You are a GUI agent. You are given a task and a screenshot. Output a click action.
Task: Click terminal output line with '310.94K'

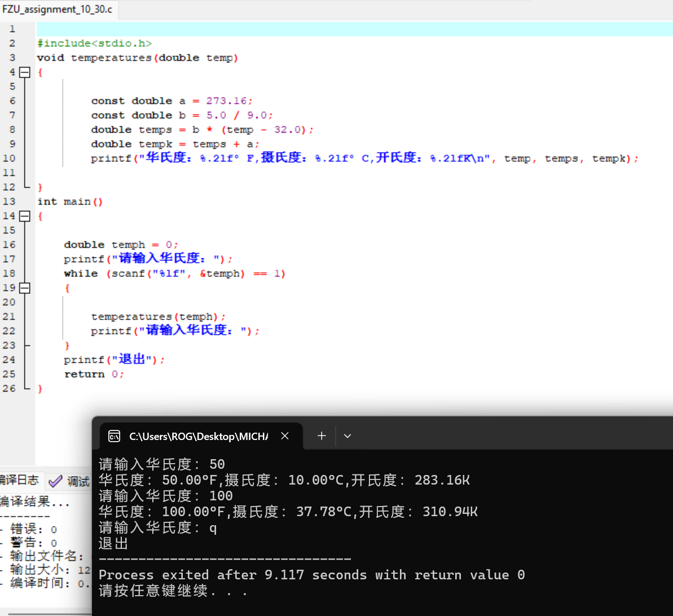tap(288, 512)
